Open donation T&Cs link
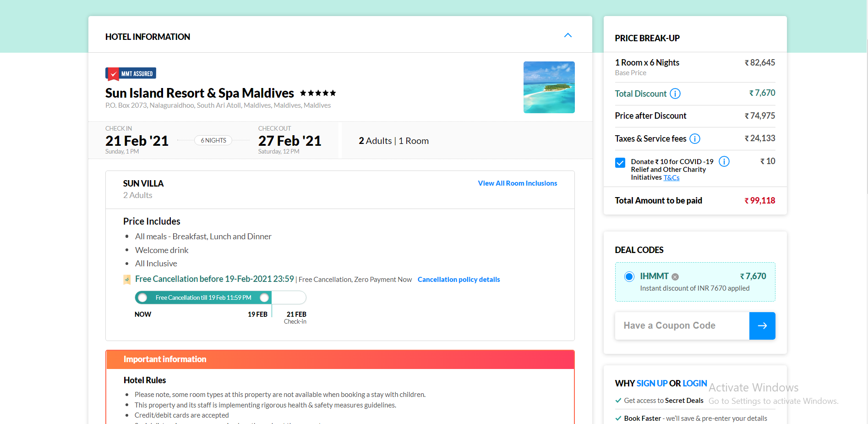Viewport: 868px width, 424px height. (671, 178)
